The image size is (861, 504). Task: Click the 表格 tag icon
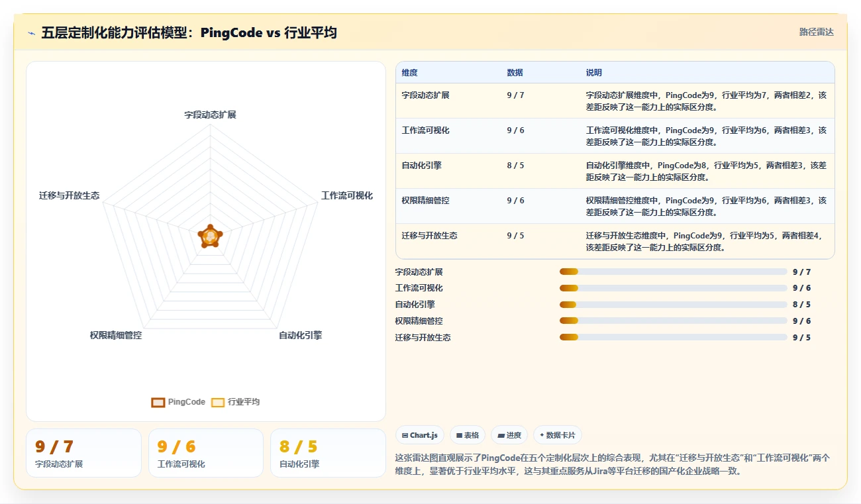(459, 436)
